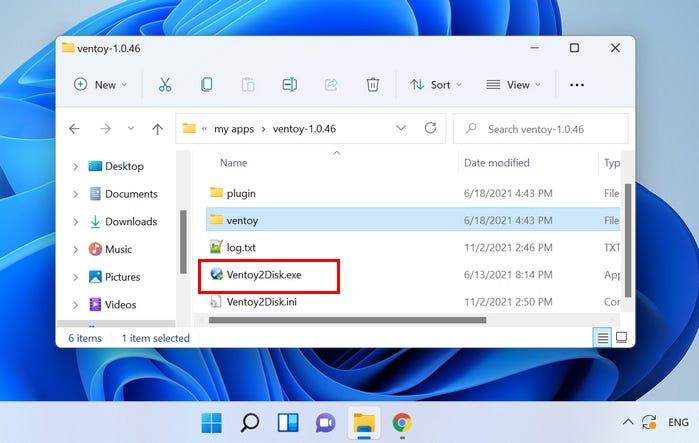Select the log.txt file icon

pyautogui.click(x=216, y=246)
